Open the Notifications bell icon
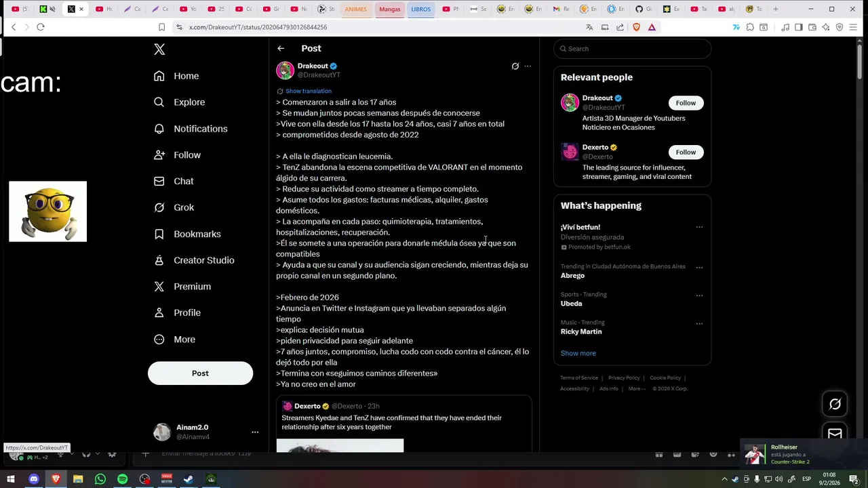Image resolution: width=868 pixels, height=488 pixels. click(x=159, y=129)
